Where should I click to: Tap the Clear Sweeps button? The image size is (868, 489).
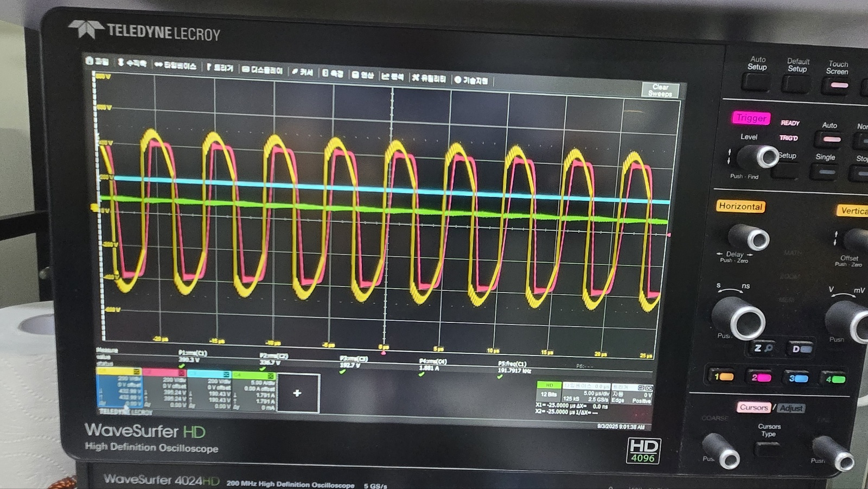tap(660, 90)
